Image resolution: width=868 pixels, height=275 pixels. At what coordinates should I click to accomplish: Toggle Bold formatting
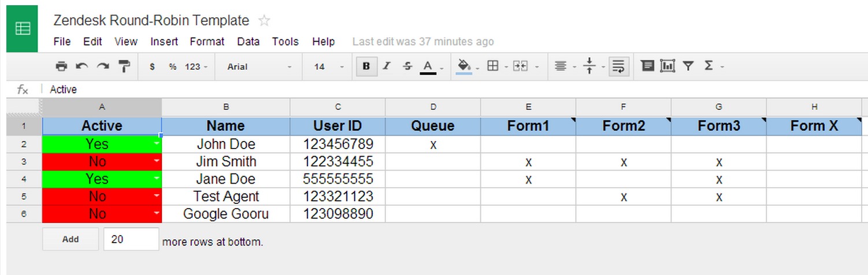[x=366, y=66]
